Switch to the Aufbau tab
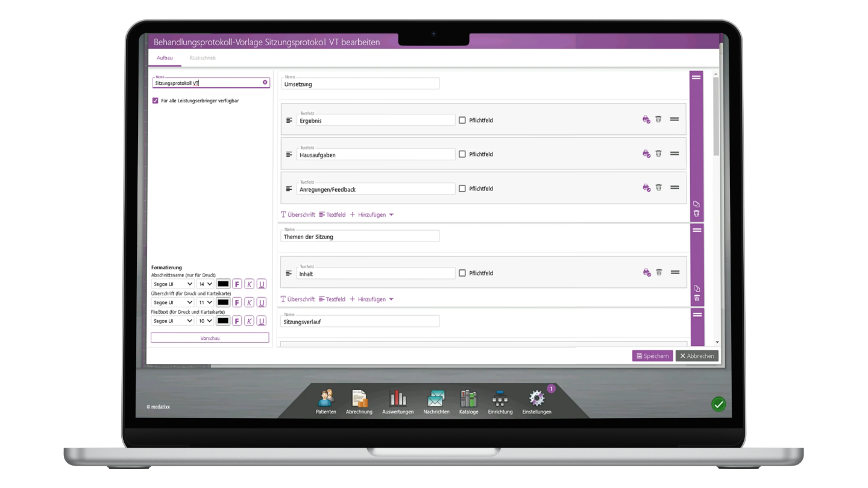868x488 pixels. click(165, 58)
